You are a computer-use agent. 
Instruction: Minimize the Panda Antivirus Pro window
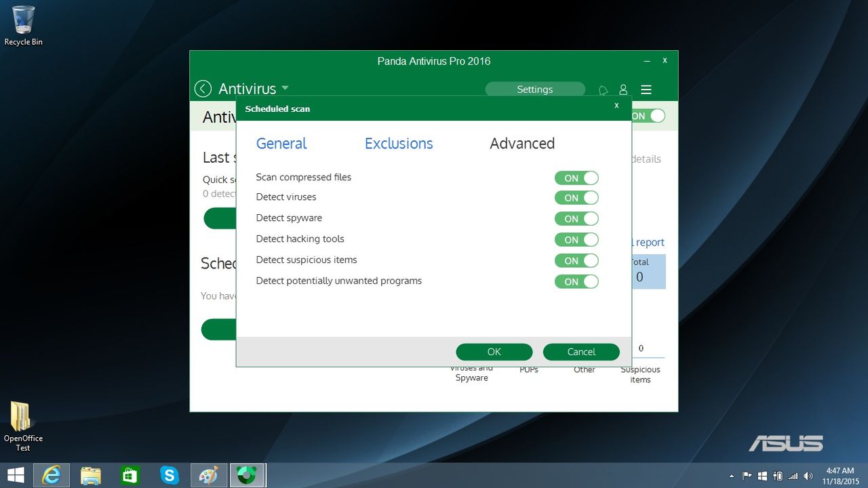point(646,61)
